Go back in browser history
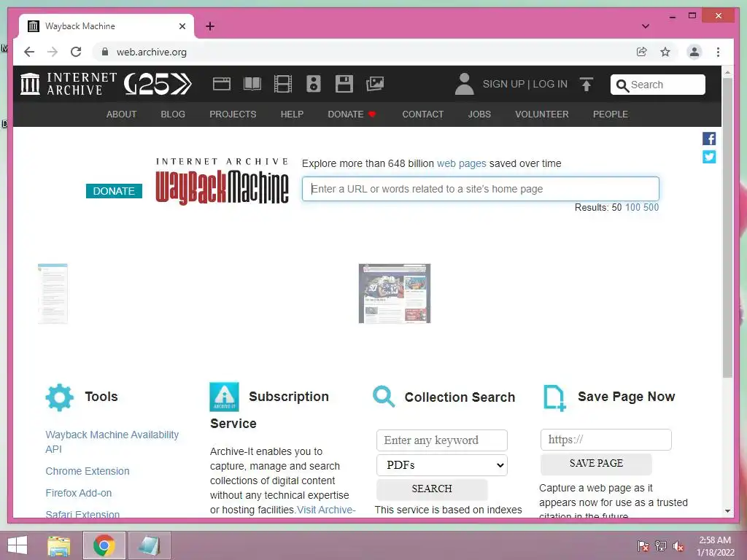The image size is (747, 560). click(x=29, y=52)
